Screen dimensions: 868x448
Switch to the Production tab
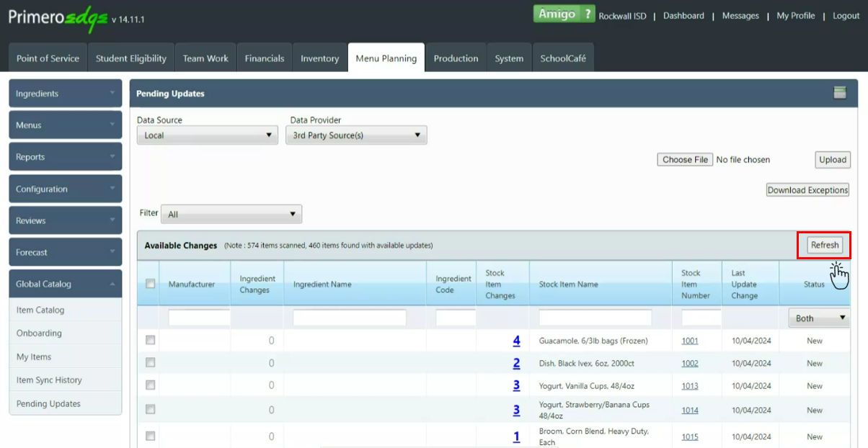[456, 58]
